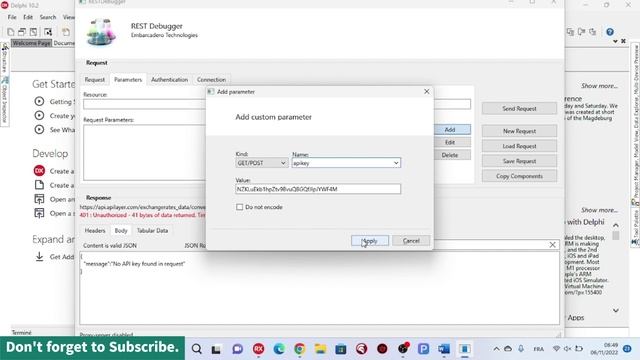Click the Value input field
640x360 pixels.
pos(318,189)
